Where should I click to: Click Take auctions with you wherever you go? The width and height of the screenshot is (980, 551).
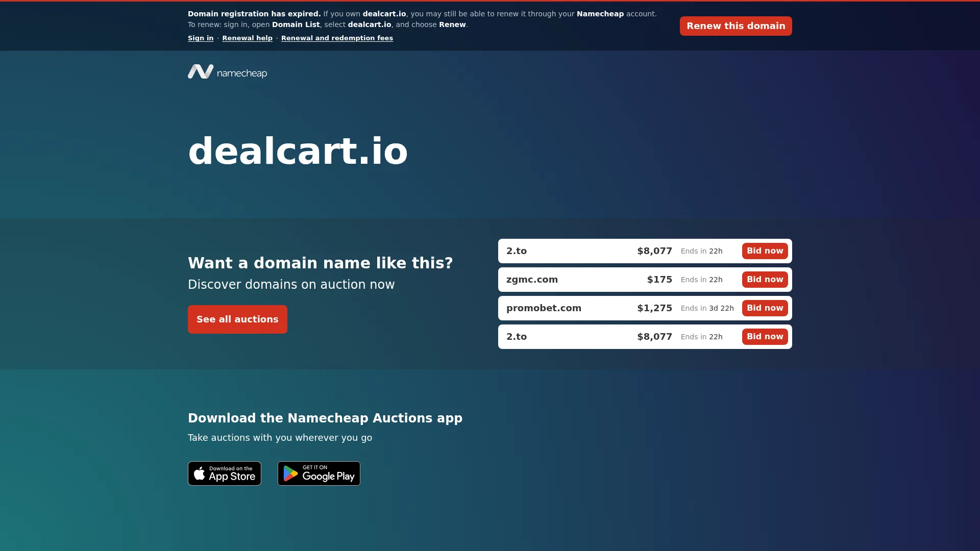tap(280, 438)
